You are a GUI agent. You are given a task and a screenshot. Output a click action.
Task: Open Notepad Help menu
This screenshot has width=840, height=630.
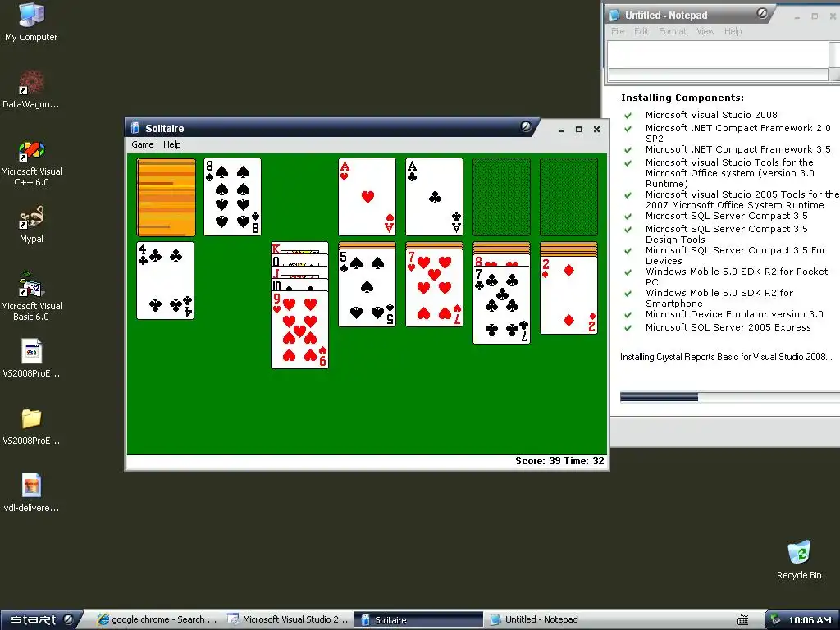point(733,32)
